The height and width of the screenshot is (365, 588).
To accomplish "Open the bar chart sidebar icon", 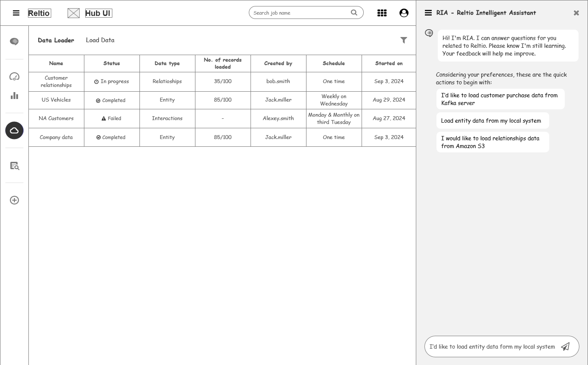I will pyautogui.click(x=14, y=96).
